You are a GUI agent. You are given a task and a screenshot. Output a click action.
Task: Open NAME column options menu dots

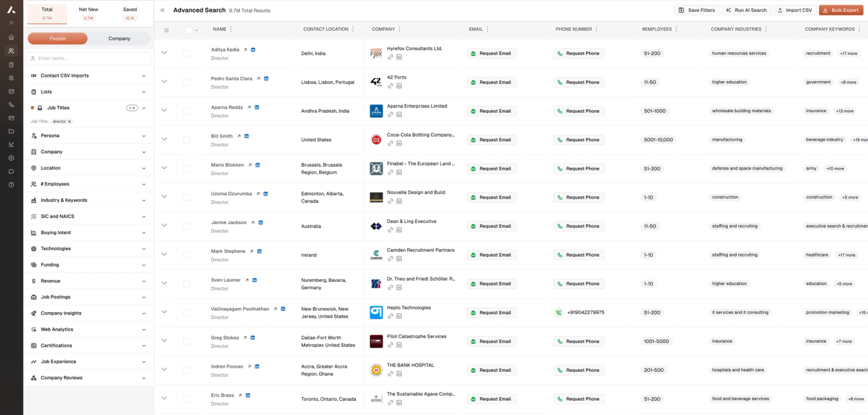click(x=231, y=29)
